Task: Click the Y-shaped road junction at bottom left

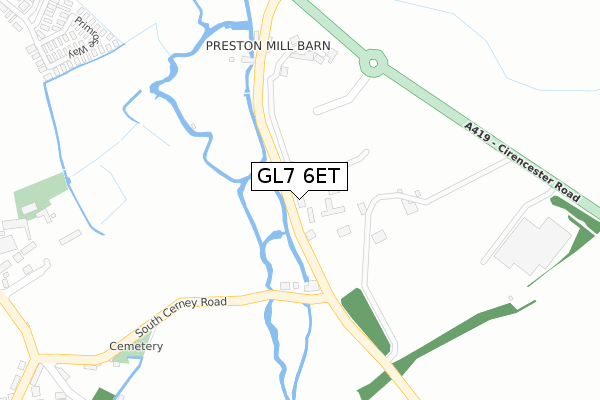Action: tap(36, 358)
